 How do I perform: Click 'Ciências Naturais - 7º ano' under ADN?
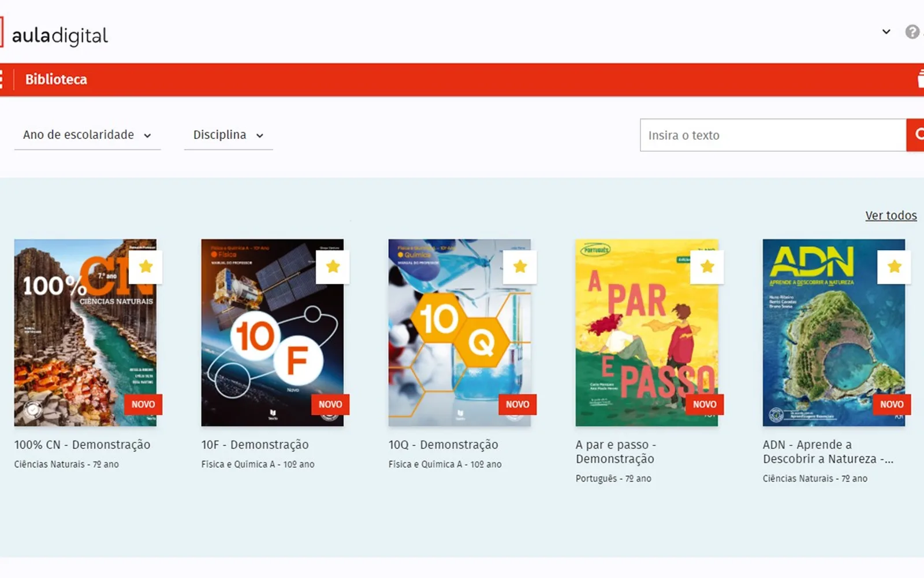pos(815,479)
